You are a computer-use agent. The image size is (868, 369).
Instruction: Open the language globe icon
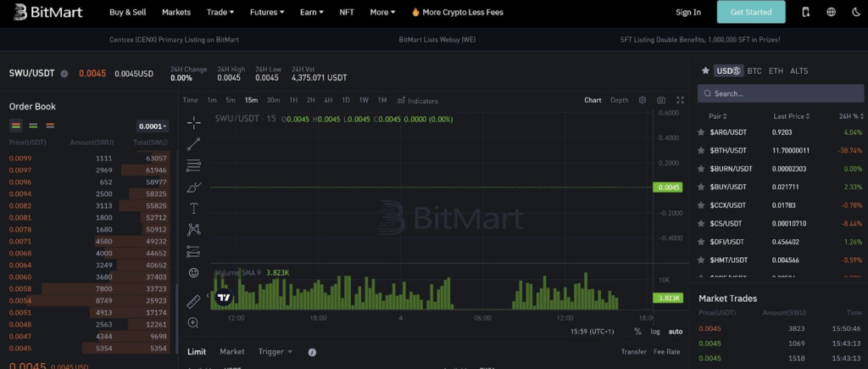(x=831, y=12)
